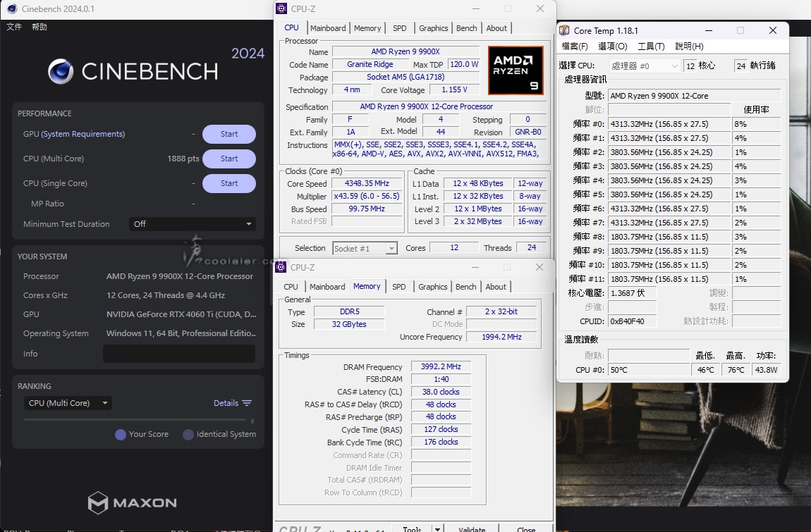
Task: Click the Cinebench app icon in title bar
Action: pos(12,8)
